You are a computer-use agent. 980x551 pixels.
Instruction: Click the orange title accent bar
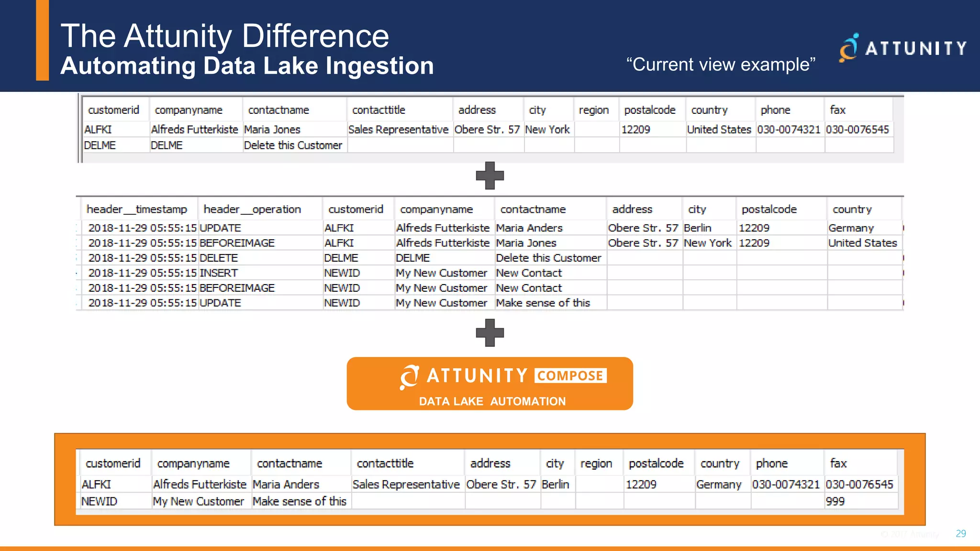point(43,40)
